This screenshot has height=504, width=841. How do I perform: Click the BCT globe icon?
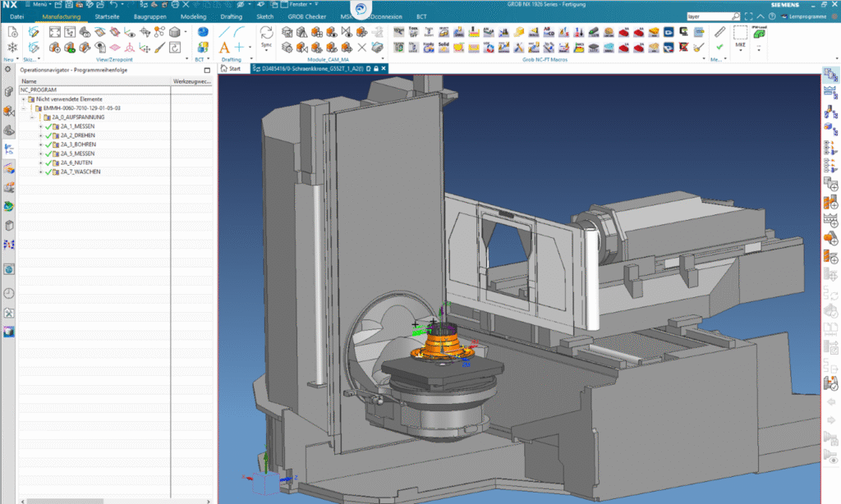pos(202,32)
